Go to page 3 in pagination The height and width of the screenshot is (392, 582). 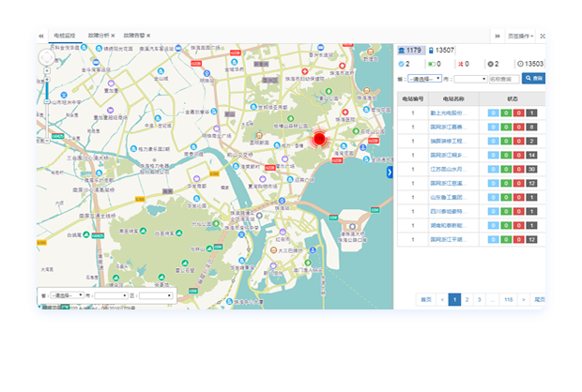click(479, 300)
